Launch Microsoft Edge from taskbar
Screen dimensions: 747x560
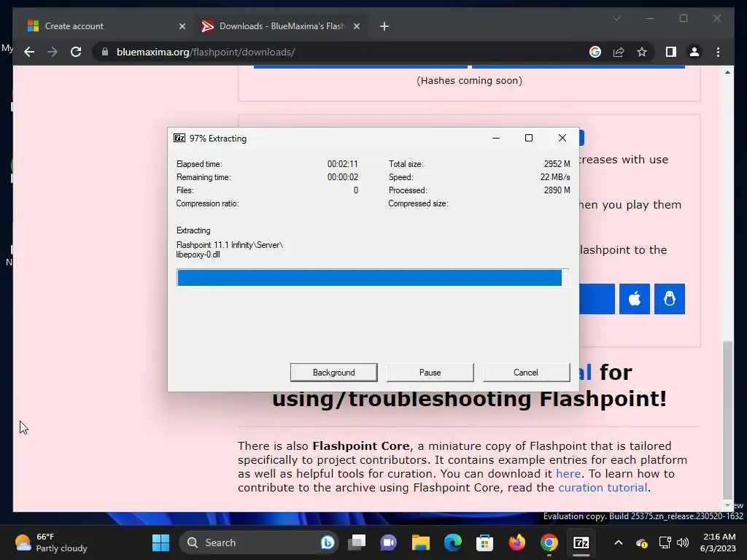point(452,542)
